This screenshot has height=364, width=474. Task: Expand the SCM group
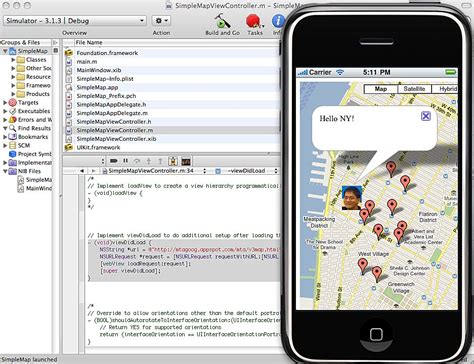click(5, 146)
